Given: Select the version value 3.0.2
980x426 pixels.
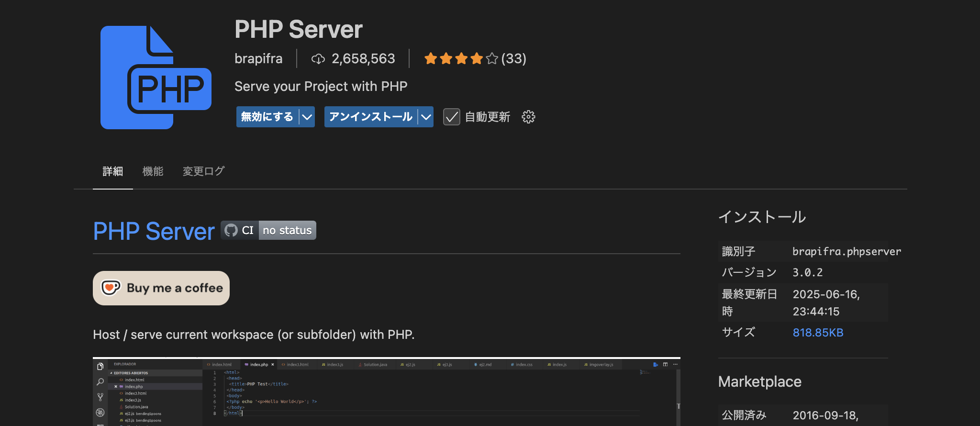Looking at the screenshot, I should [x=807, y=272].
